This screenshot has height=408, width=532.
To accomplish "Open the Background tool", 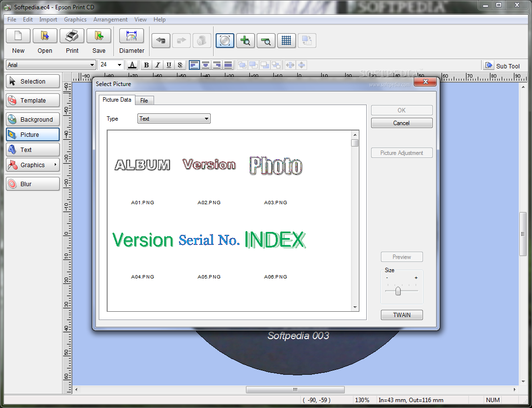I will coord(33,119).
